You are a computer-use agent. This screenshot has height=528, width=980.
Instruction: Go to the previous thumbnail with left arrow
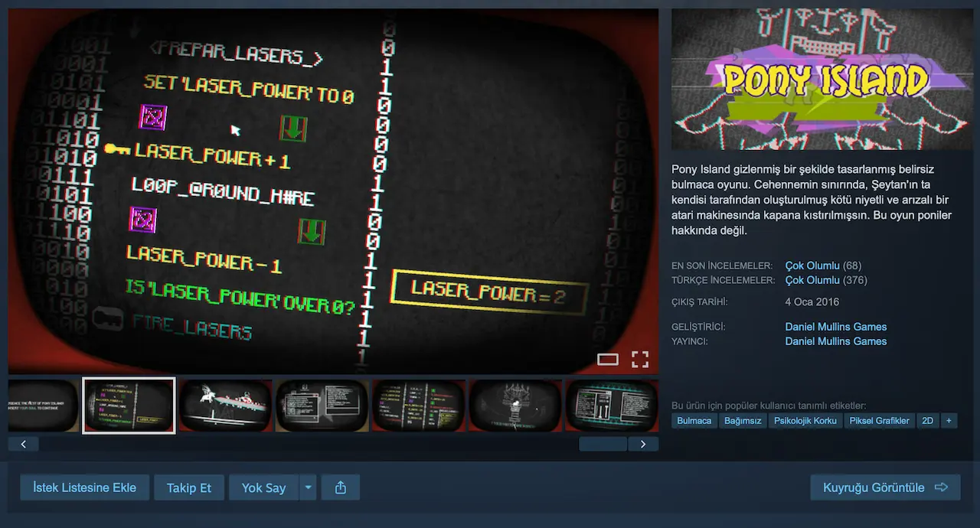click(x=24, y=444)
